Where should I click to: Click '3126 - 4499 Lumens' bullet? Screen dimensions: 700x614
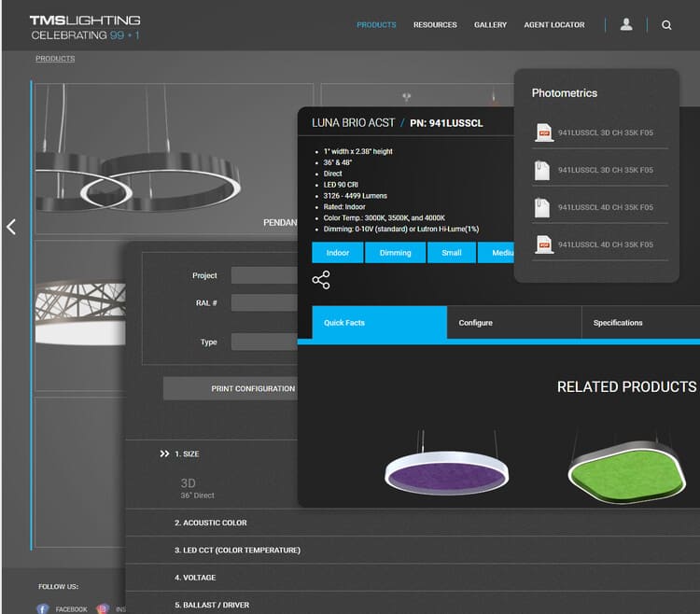tap(356, 196)
